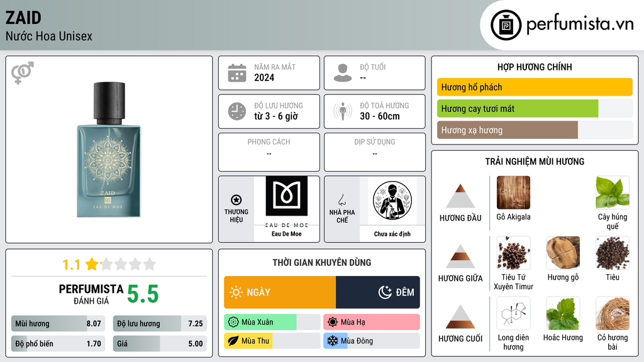The image size is (644, 362).
Task: Click the Trải nghiệm mùi hương heading
Action: [x=535, y=162]
